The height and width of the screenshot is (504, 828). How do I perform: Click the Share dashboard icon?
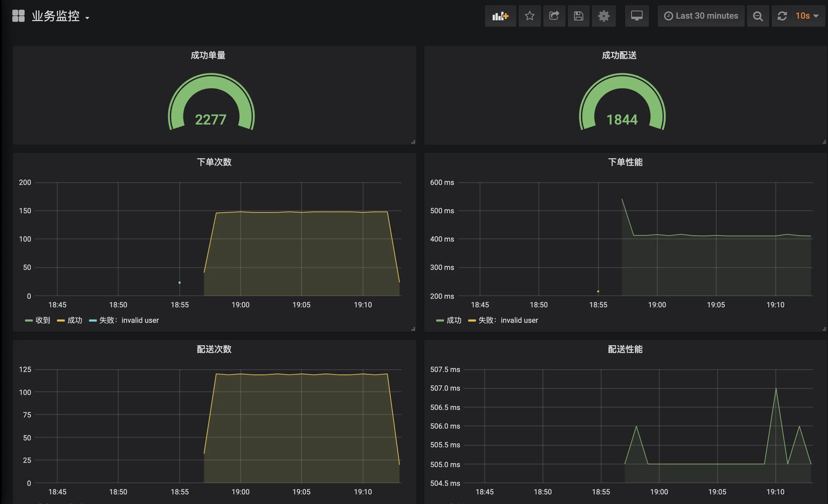click(x=554, y=16)
